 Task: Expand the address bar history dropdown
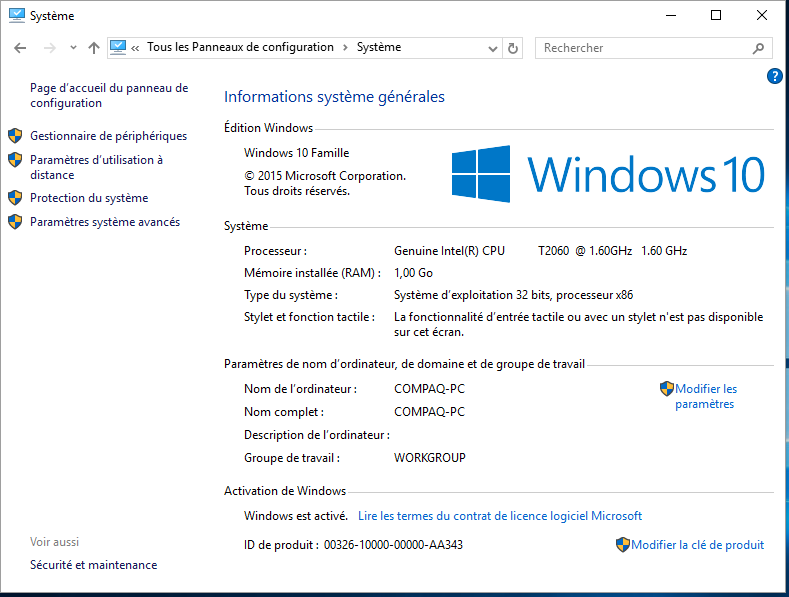tap(492, 48)
